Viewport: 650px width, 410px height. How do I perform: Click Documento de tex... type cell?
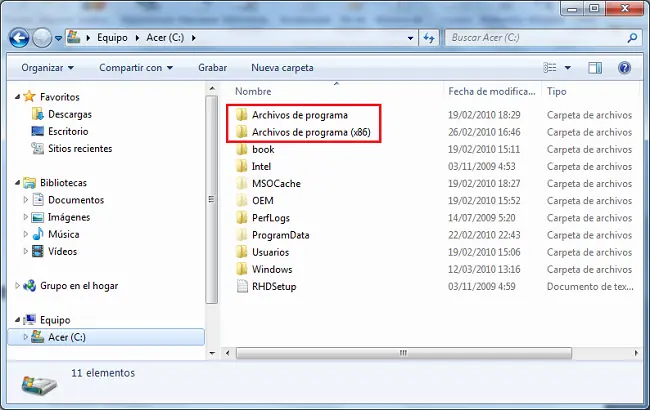point(590,286)
